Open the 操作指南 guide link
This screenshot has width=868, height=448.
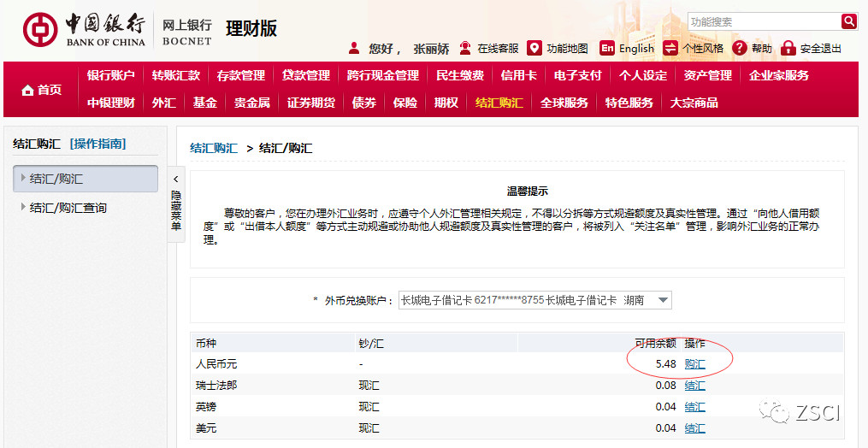(98, 144)
